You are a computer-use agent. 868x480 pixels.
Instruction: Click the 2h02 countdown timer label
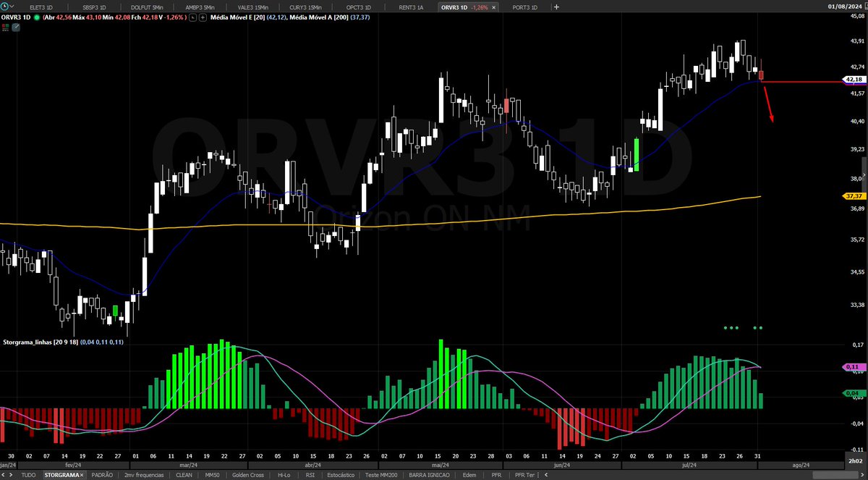855,460
